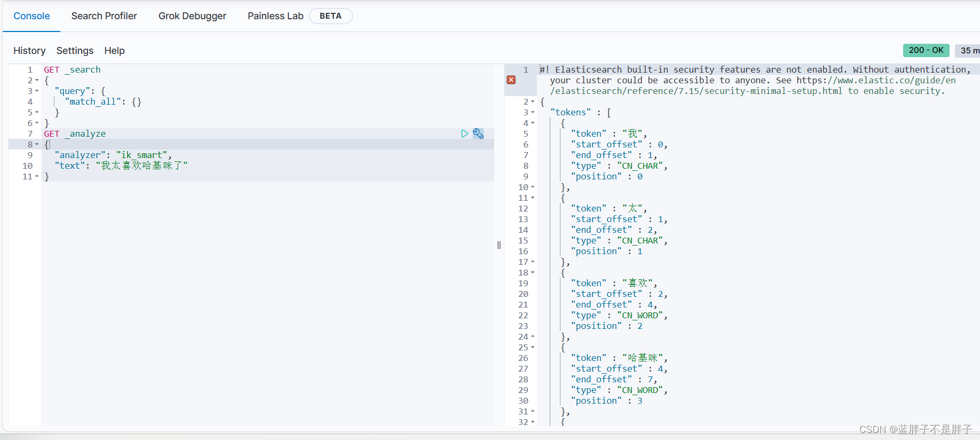This screenshot has width=980, height=440.
Task: Collapse response fold arrow at line 18
Action: [x=533, y=272]
